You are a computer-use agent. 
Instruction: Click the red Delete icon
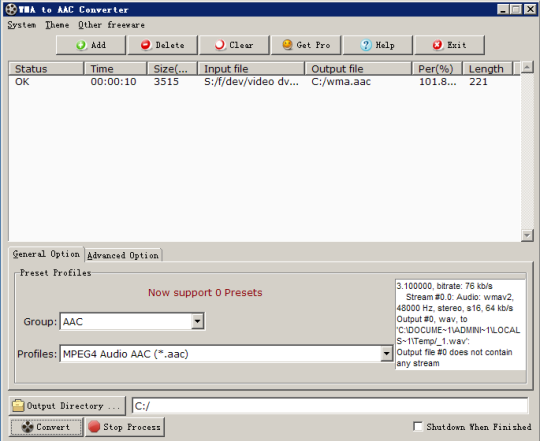click(146, 45)
